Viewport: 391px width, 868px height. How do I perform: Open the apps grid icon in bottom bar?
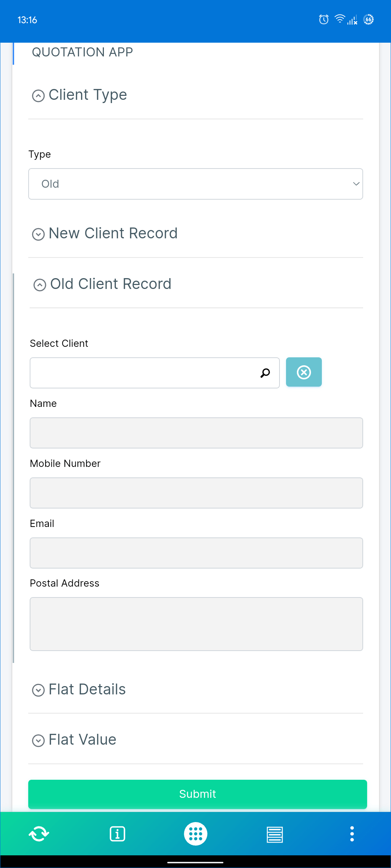(195, 834)
